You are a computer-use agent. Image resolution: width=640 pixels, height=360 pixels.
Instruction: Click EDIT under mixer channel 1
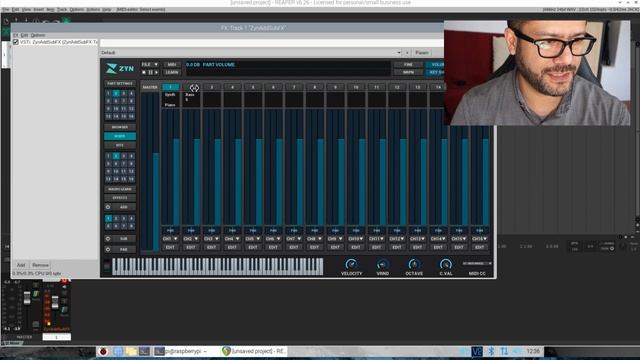[170, 247]
